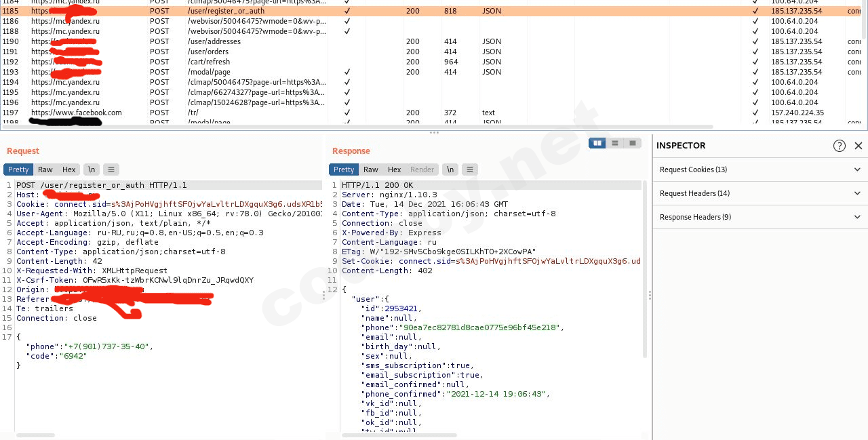This screenshot has height=440, width=868.
Task: Select the /cart/refresh request row
Action: point(203,62)
